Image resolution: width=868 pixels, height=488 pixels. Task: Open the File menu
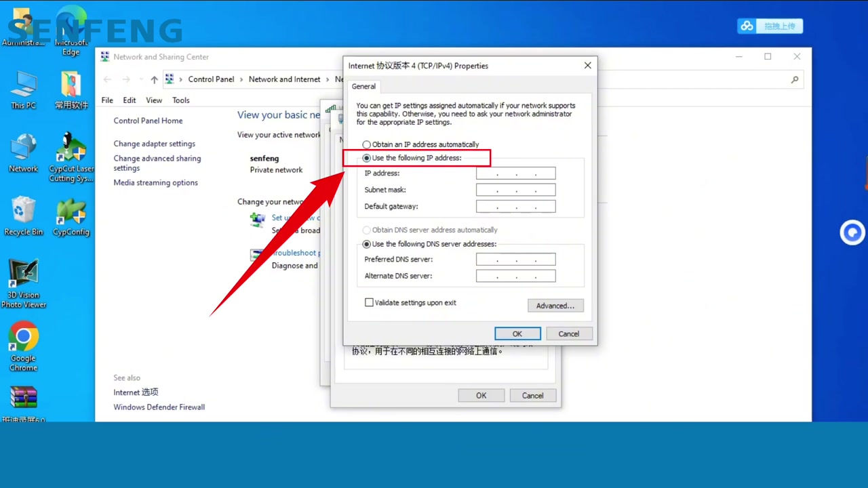pyautogui.click(x=107, y=100)
